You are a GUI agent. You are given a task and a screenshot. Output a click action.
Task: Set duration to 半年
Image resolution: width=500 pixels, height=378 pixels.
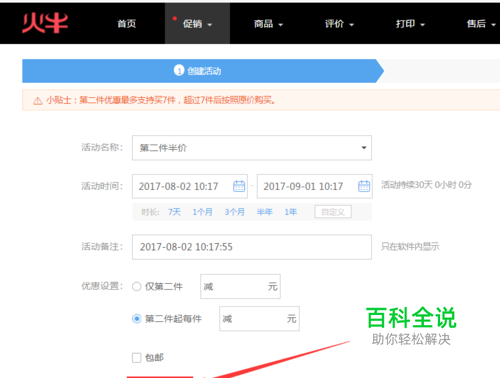tap(265, 212)
